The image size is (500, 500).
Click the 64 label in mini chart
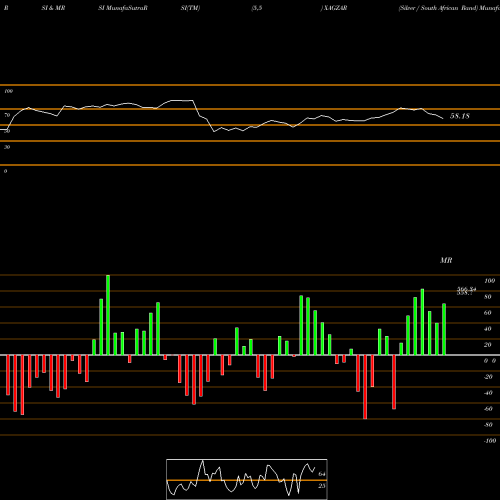[322, 474]
